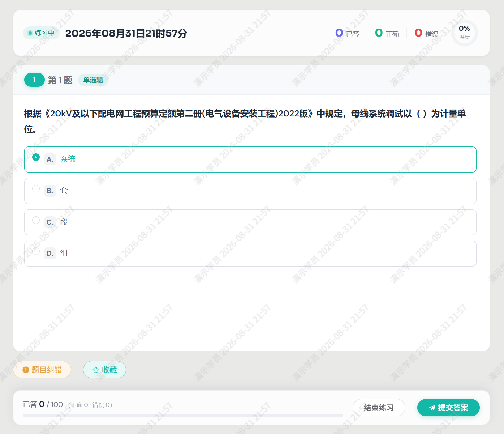
Task: Select radio button for option B 套
Action: [x=36, y=189]
